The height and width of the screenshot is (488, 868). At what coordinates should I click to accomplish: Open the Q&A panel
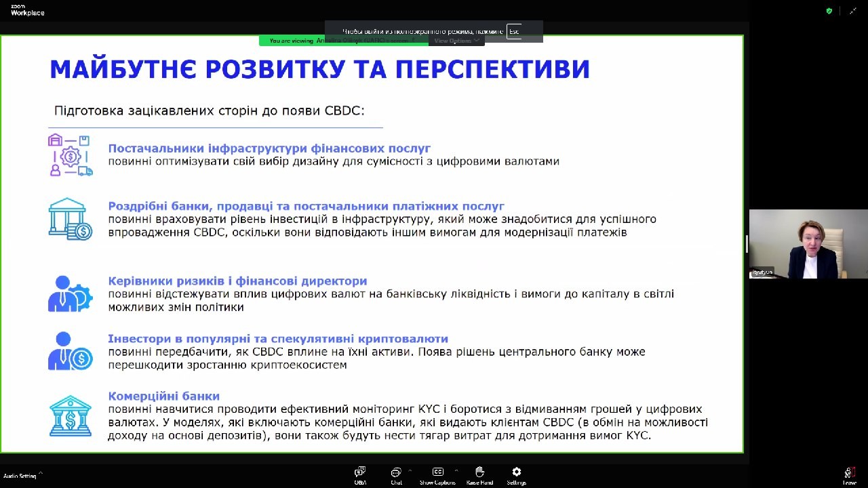click(x=360, y=476)
